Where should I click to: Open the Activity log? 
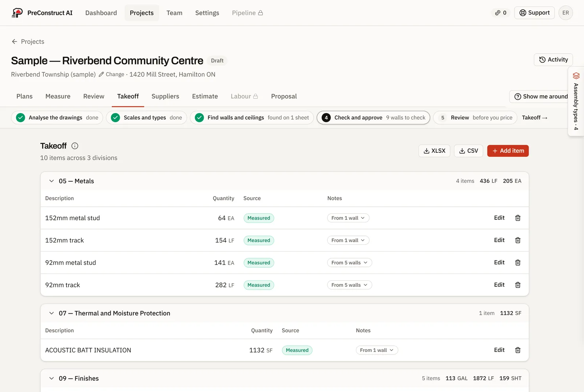(x=553, y=60)
